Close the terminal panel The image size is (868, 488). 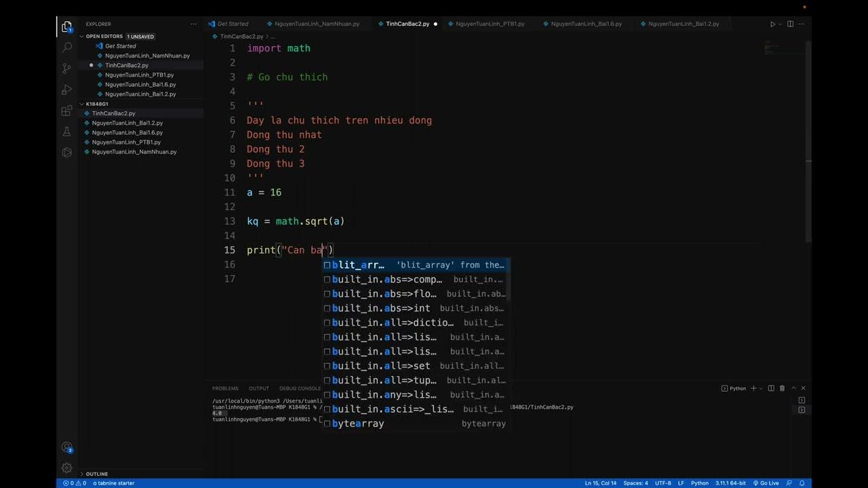(804, 388)
